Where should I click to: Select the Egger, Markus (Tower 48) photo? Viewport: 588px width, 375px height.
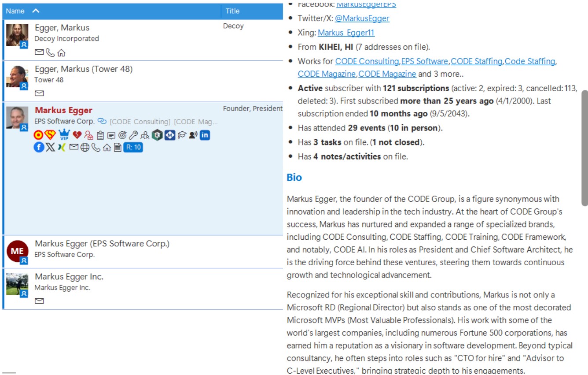[x=17, y=77]
